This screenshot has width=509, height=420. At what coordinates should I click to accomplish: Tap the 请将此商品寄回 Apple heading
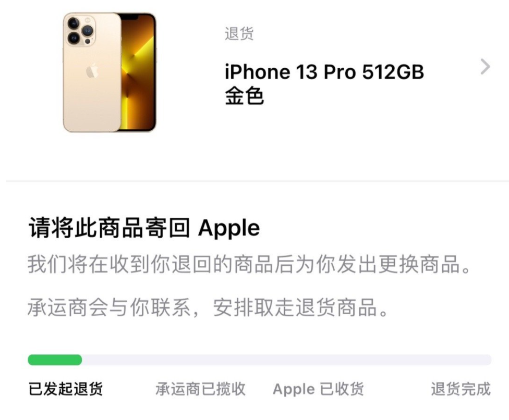pyautogui.click(x=144, y=228)
